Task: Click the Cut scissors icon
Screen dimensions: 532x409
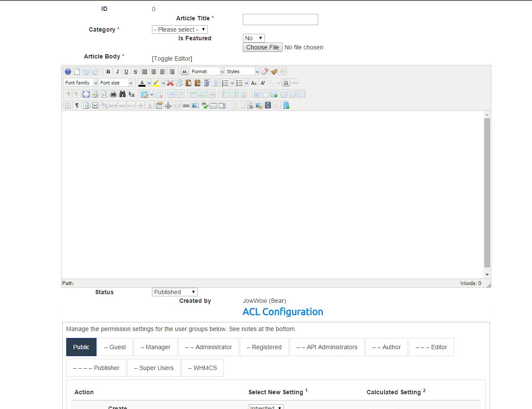Action: (x=170, y=83)
